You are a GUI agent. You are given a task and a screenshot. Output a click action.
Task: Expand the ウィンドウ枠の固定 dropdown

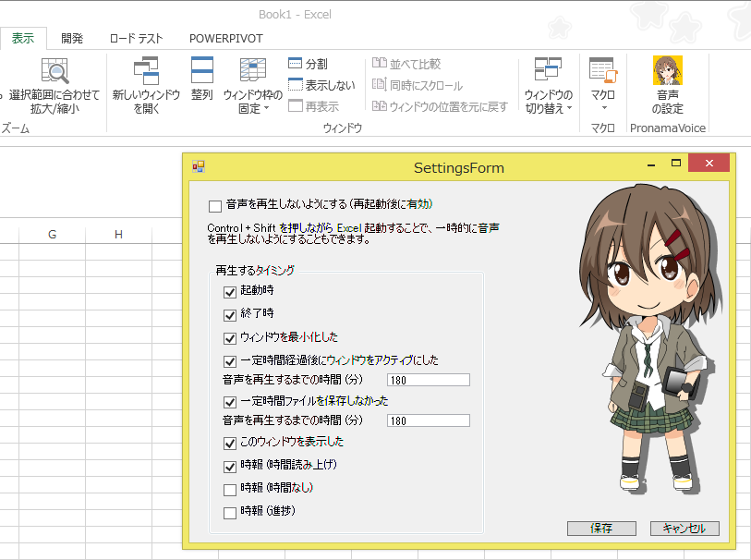click(252, 102)
